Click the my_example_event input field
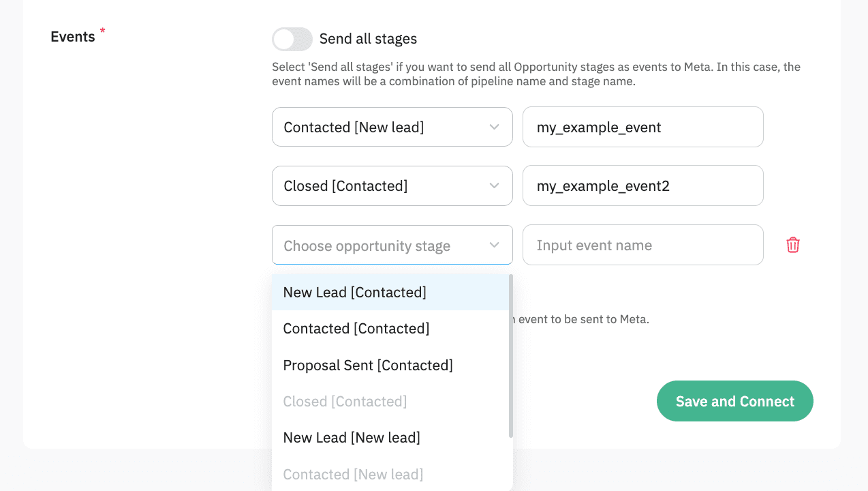Image resolution: width=868 pixels, height=491 pixels. point(642,127)
